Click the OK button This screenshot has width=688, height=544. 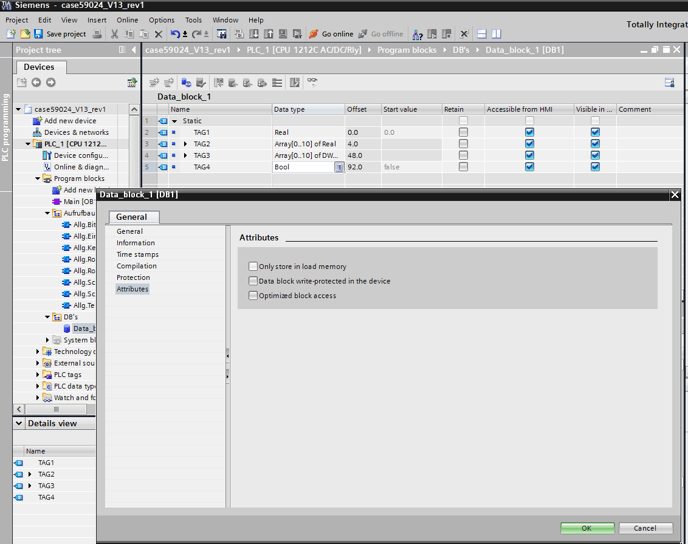tap(587, 528)
